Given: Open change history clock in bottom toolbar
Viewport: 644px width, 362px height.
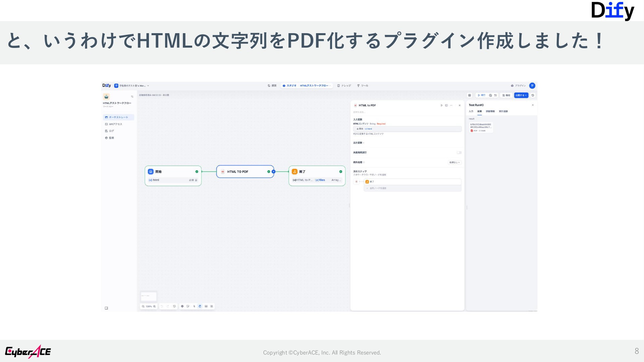Looking at the screenshot, I should tap(174, 306).
